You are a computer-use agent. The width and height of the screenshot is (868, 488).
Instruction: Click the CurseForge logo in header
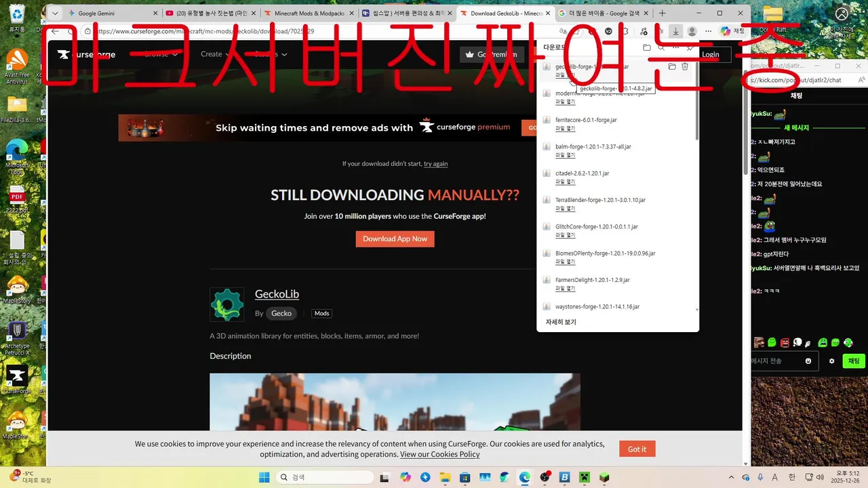pos(86,54)
